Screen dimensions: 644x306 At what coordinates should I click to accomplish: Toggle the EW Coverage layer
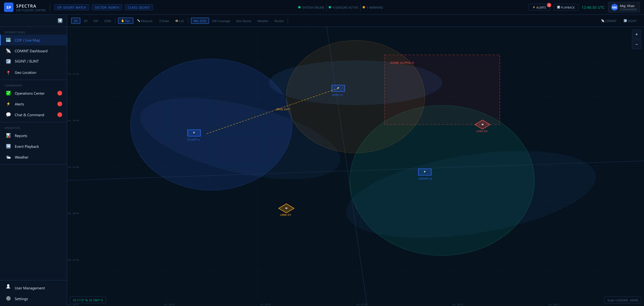[x=221, y=21]
